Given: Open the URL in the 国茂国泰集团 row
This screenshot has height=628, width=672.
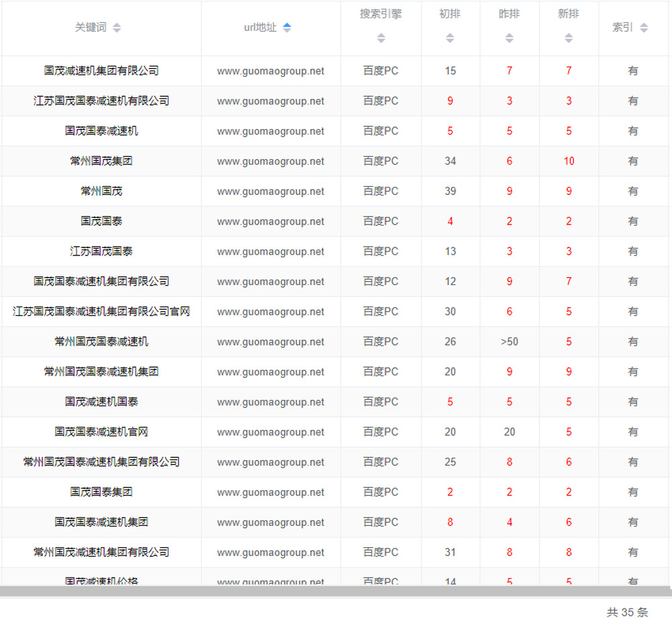Looking at the screenshot, I should [271, 492].
